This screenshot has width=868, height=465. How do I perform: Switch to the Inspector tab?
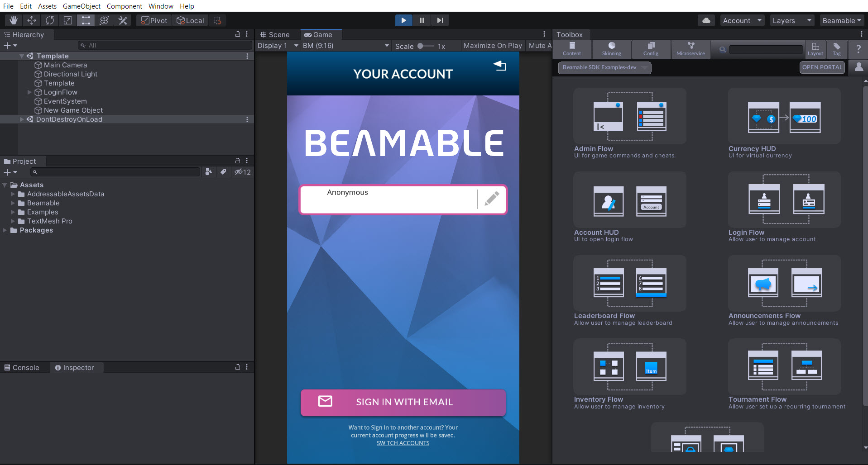(74, 368)
